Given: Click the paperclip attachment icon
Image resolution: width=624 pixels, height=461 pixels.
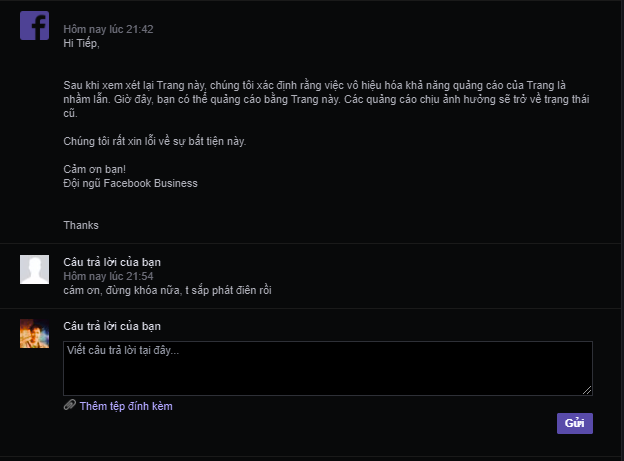Looking at the screenshot, I should 69,406.
